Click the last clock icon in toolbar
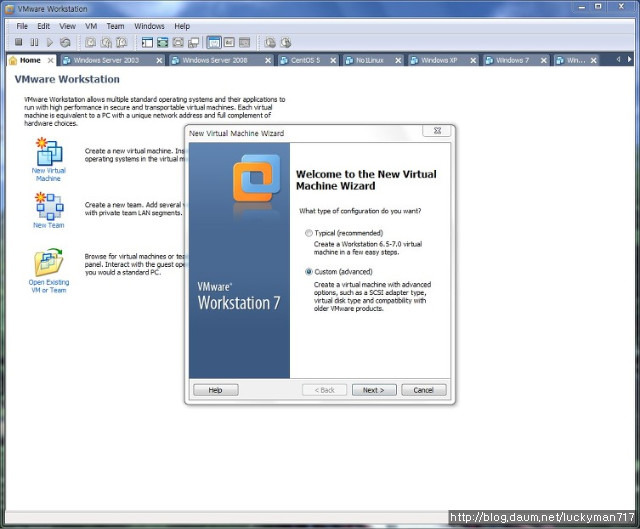The height and width of the screenshot is (529, 640). click(x=286, y=42)
